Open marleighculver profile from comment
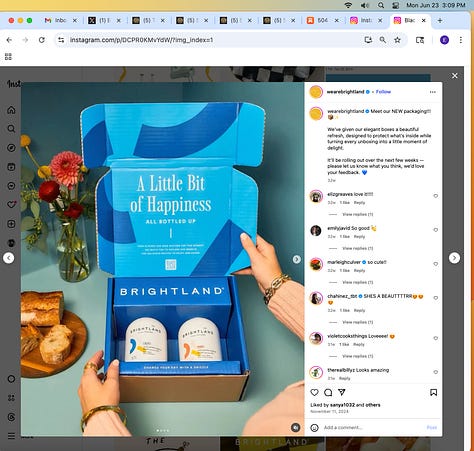 (x=344, y=262)
